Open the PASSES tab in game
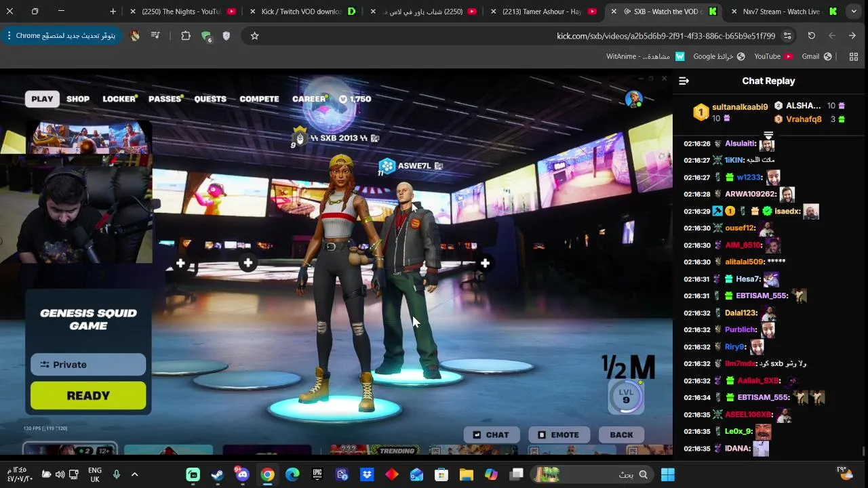 point(165,99)
